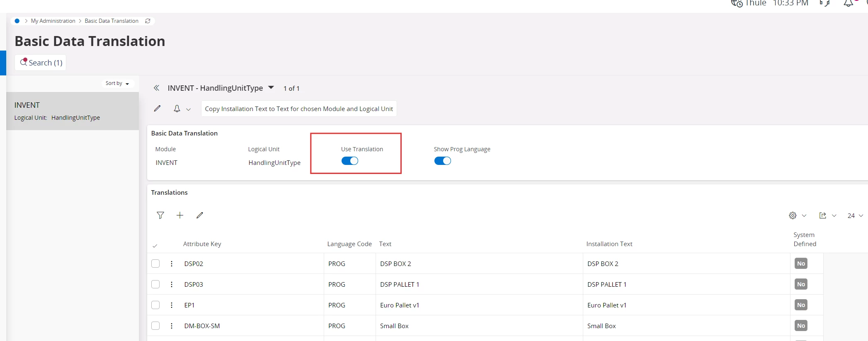868x341 pixels.
Task: Add new translation row with plus icon
Action: [180, 215]
